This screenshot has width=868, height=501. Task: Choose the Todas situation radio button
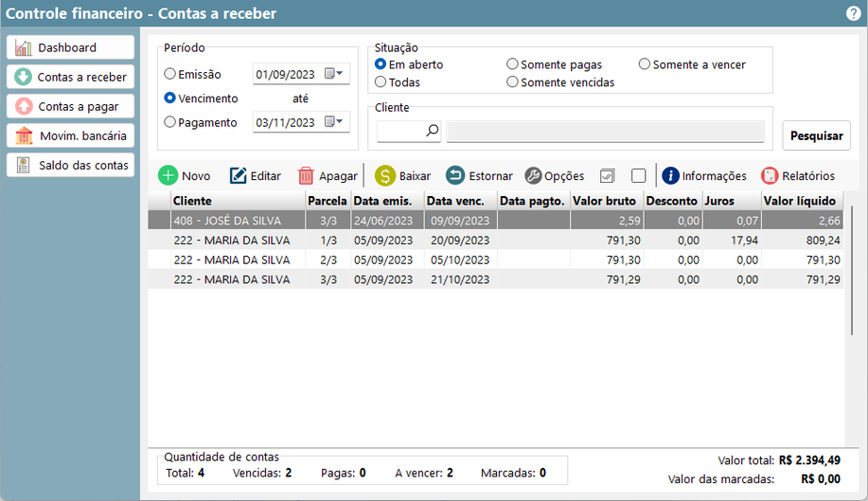coord(381,82)
